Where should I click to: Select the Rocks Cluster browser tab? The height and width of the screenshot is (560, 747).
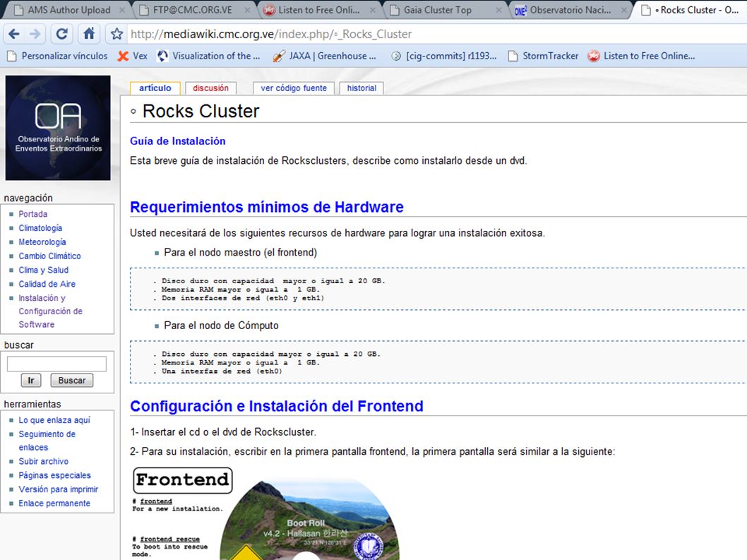[691, 10]
